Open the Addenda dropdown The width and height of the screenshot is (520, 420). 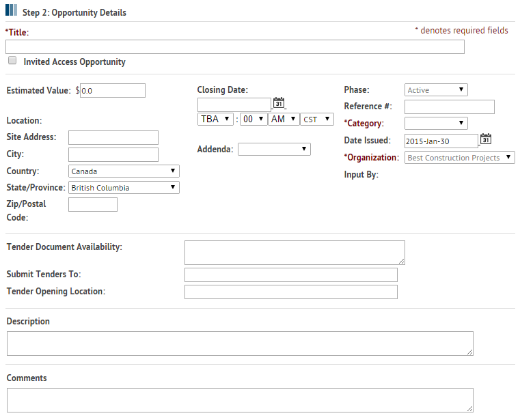[x=274, y=149]
